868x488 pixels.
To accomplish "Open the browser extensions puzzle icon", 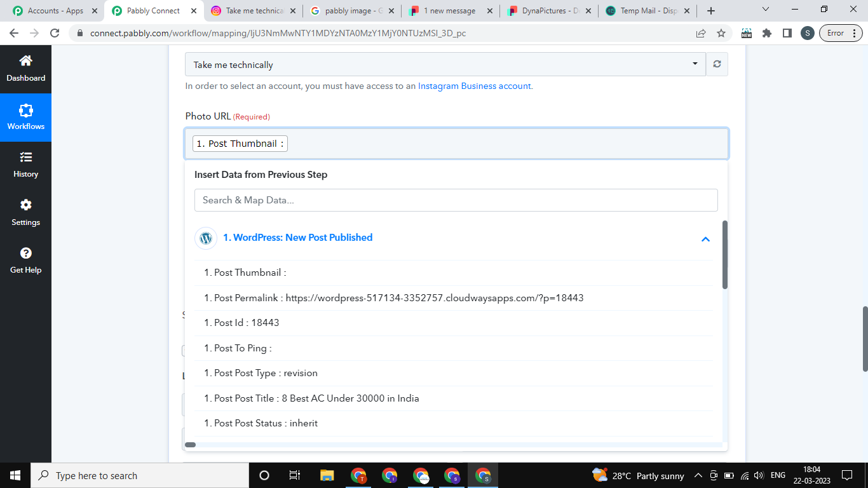I will pyautogui.click(x=767, y=33).
